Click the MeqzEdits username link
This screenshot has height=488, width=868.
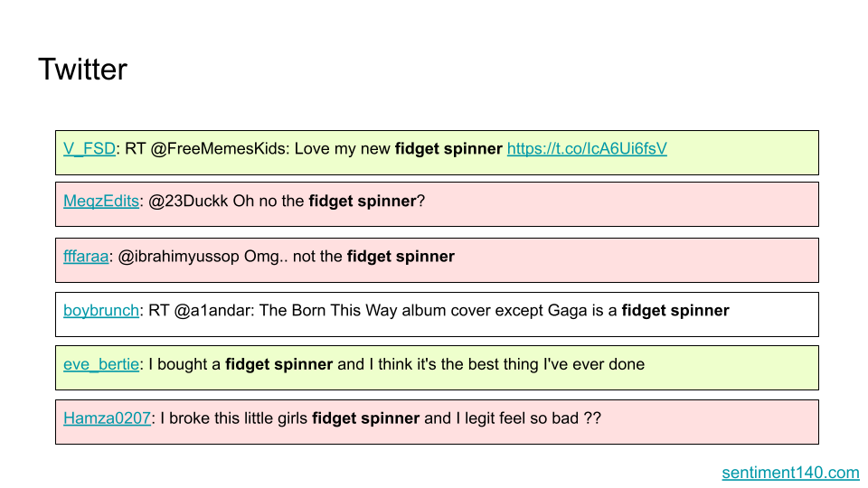pyautogui.click(x=100, y=201)
